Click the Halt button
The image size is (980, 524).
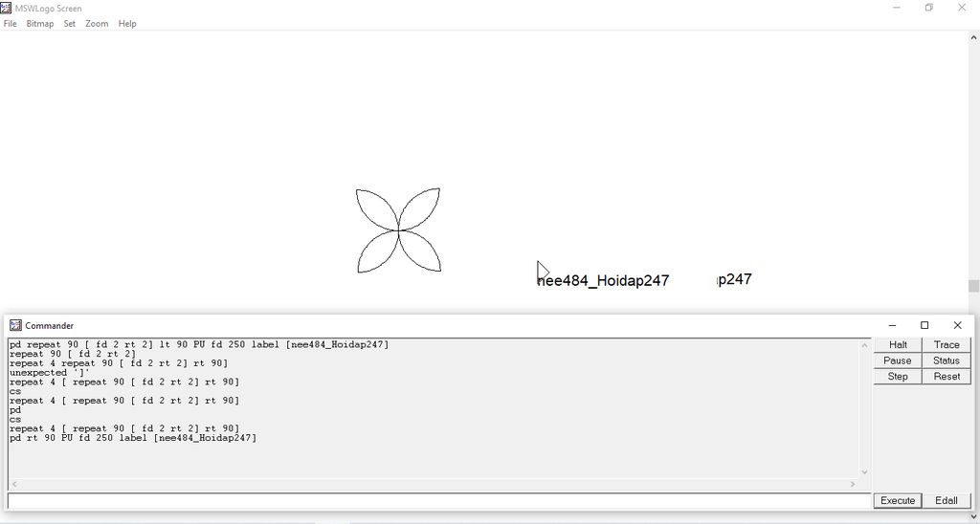[898, 345]
